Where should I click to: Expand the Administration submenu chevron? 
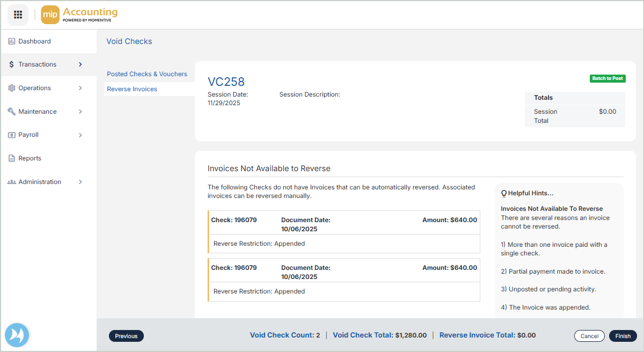click(x=80, y=182)
